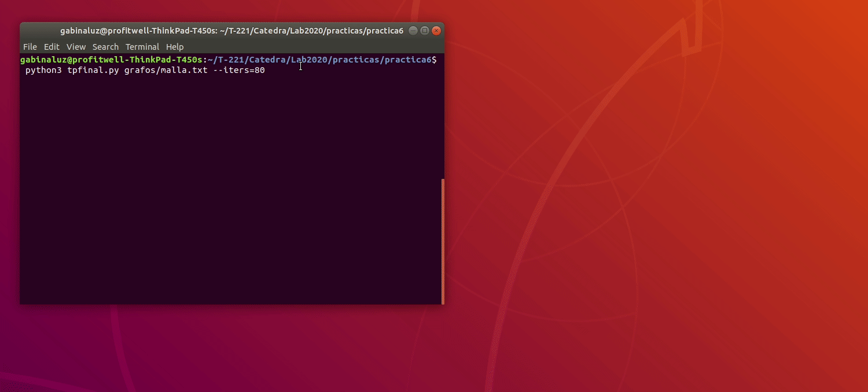Click the 'gabinaluz@profitwell-ThinkPad-T450s' prompt text
868x392 pixels.
[111, 60]
